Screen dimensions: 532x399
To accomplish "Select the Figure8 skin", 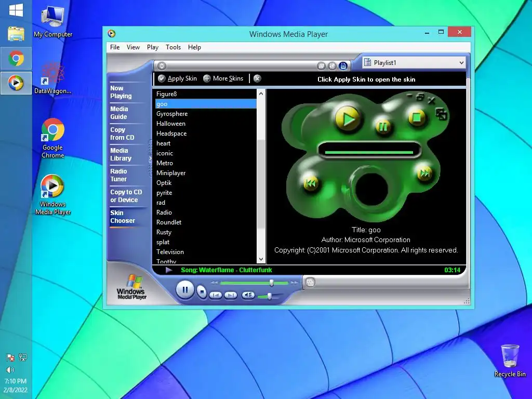I will click(x=206, y=94).
